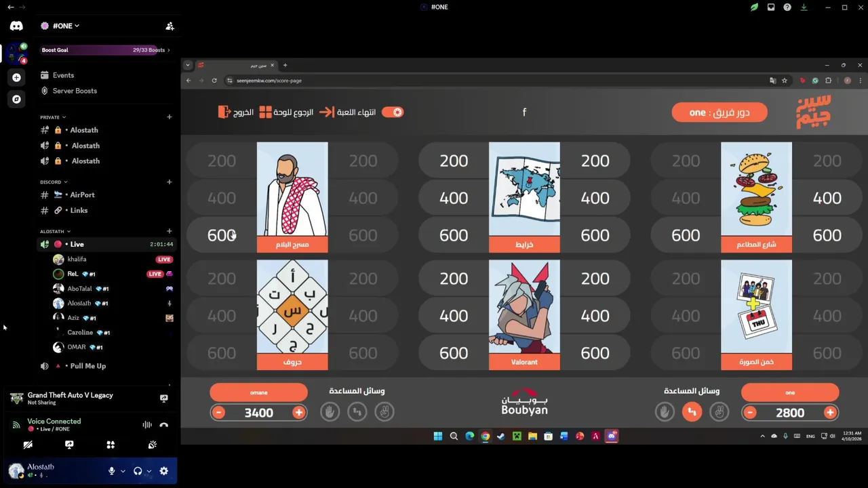This screenshot has height=488, width=868.
Task: Disconnect from voice with the hang-up icon
Action: point(163,425)
